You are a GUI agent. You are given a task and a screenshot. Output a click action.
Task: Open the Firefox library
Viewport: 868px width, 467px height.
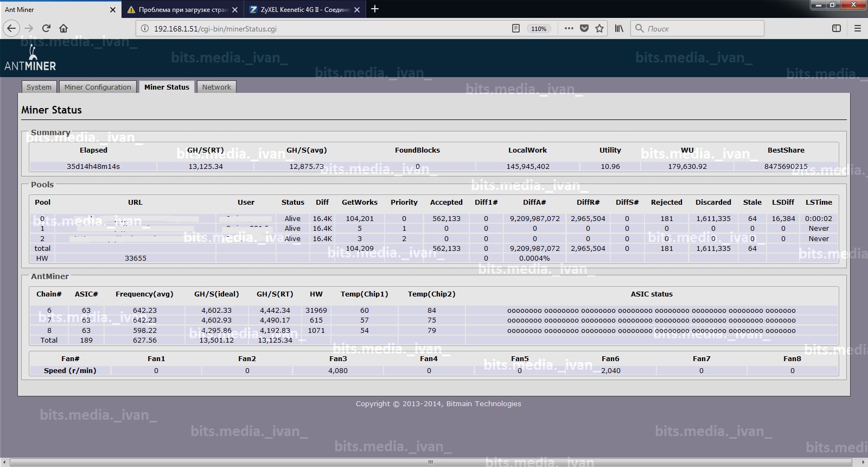click(x=619, y=28)
